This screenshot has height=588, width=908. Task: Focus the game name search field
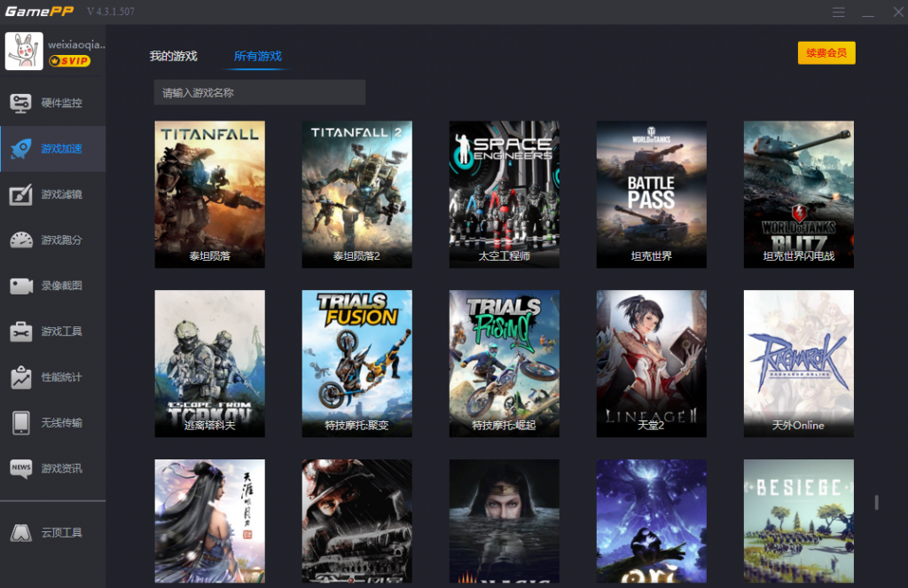[260, 92]
